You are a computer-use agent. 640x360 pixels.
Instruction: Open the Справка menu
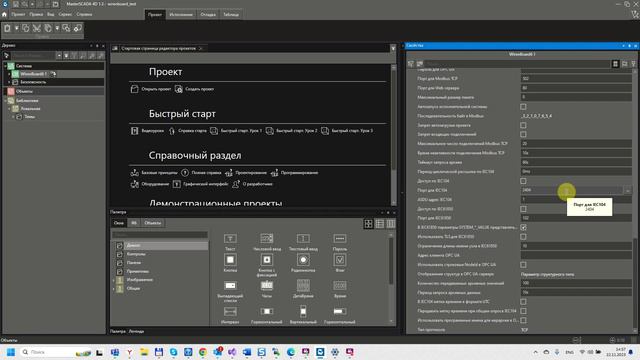[84, 14]
